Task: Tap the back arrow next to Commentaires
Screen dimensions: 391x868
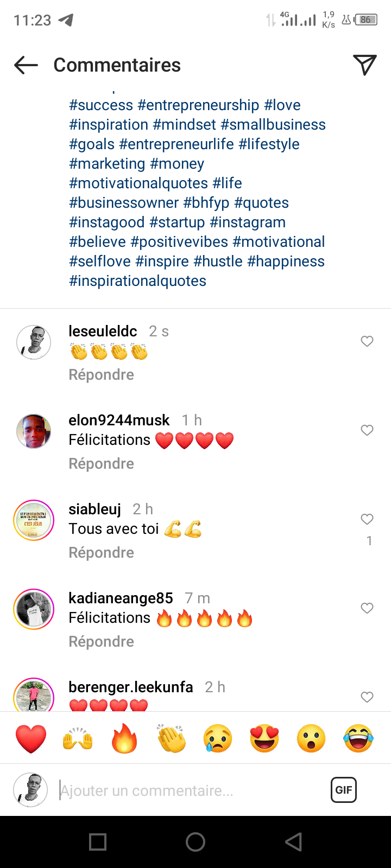Action: [x=26, y=66]
